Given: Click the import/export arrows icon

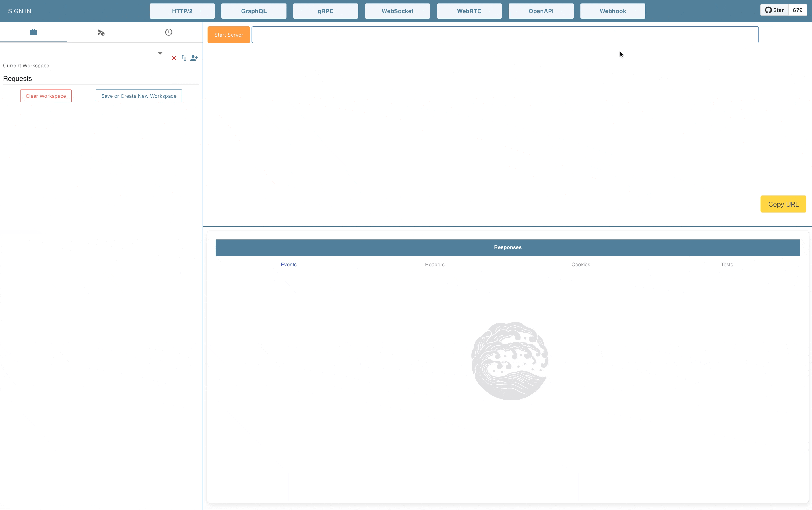Looking at the screenshot, I should [x=184, y=58].
